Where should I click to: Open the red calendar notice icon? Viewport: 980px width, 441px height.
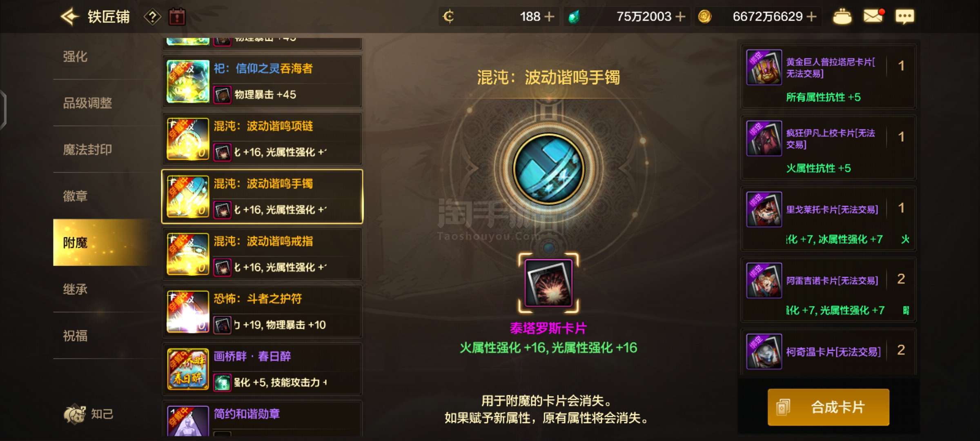click(x=177, y=17)
